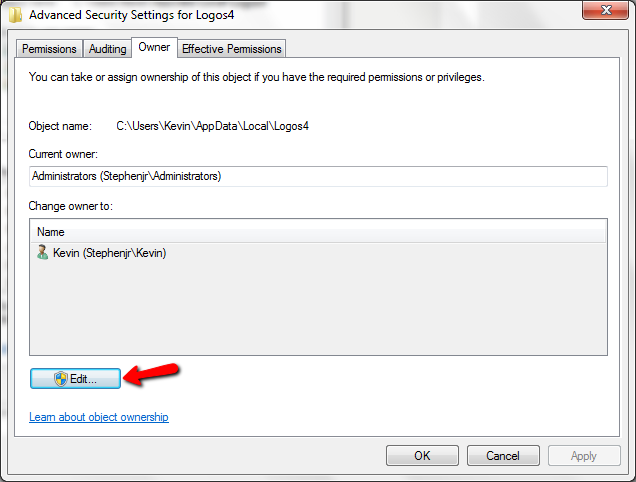This screenshot has height=482, width=636.
Task: Select the Kevin (Stephenjr\Kevin) entry text
Action: coord(110,253)
